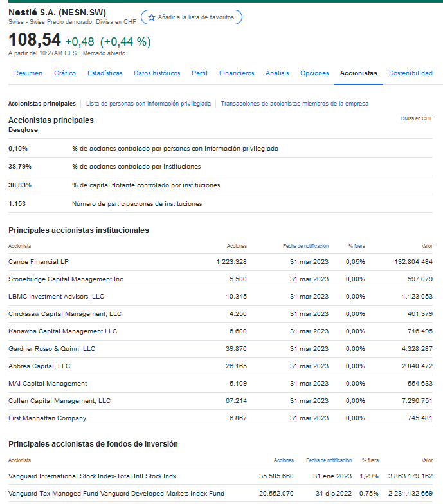443x504 pixels.
Task: Click the 38,83% float value
Action: [20, 185]
